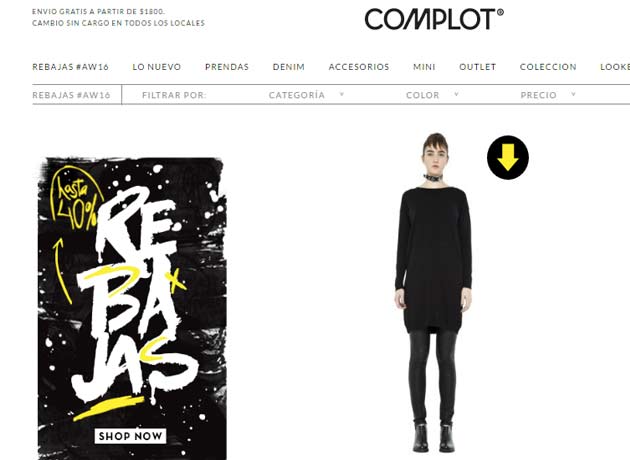
Task: Open the black dress product photo
Action: (433, 293)
